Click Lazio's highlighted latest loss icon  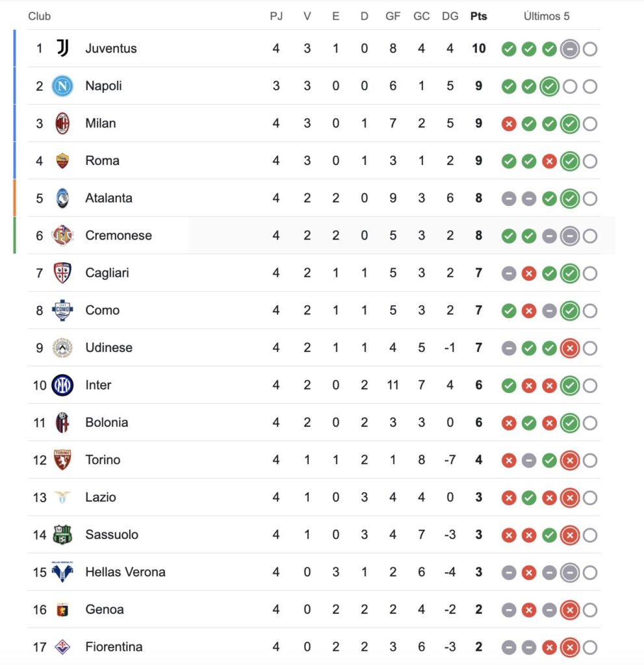[x=570, y=498]
